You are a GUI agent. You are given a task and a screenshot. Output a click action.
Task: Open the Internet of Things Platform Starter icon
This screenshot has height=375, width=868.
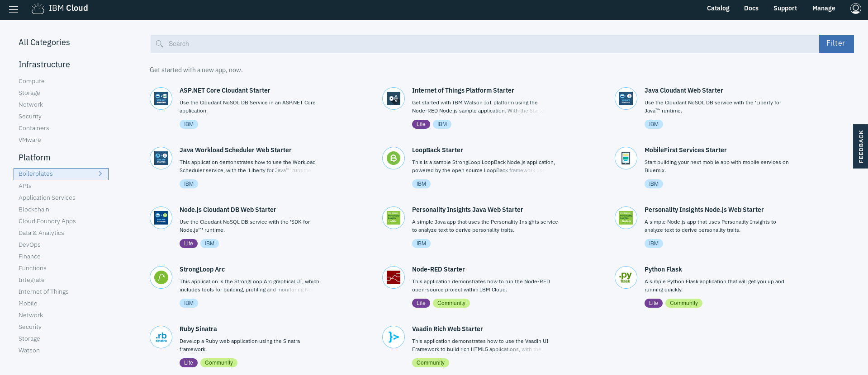[x=394, y=98]
